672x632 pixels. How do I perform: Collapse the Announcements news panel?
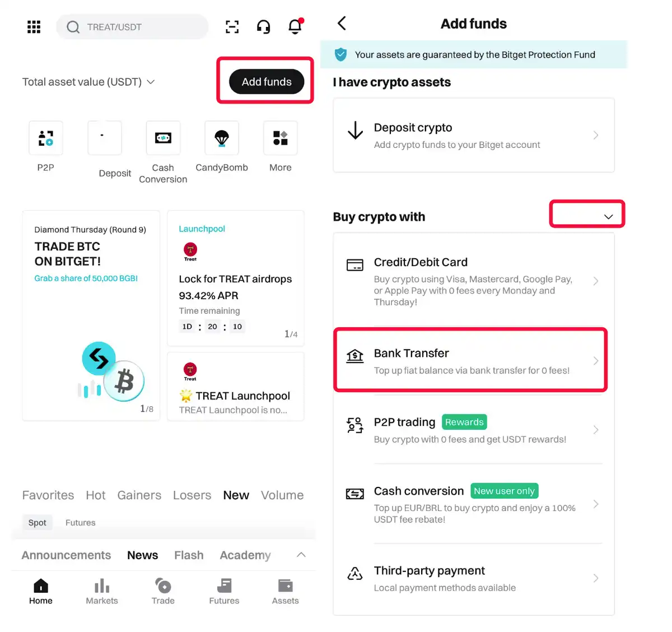301,555
